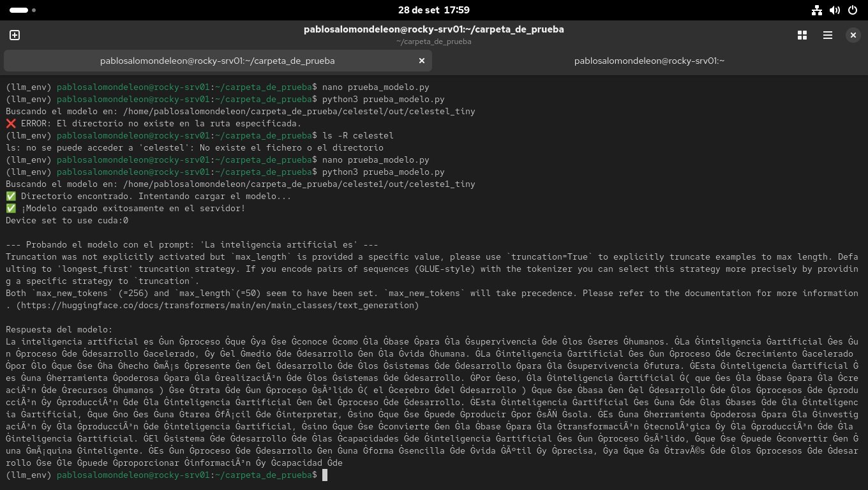Screen dimensions: 868x490
Task: Show the tab overview grid
Action: (x=802, y=35)
